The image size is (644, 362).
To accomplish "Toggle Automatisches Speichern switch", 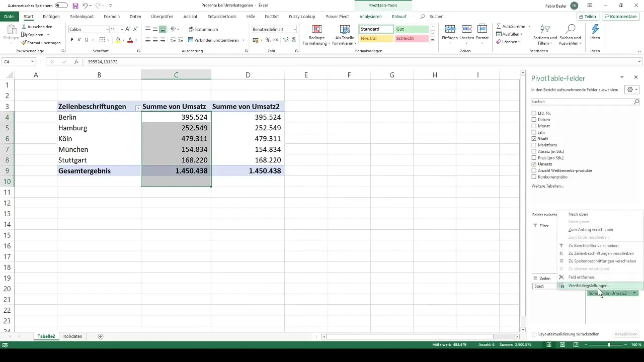I will pos(61,5).
